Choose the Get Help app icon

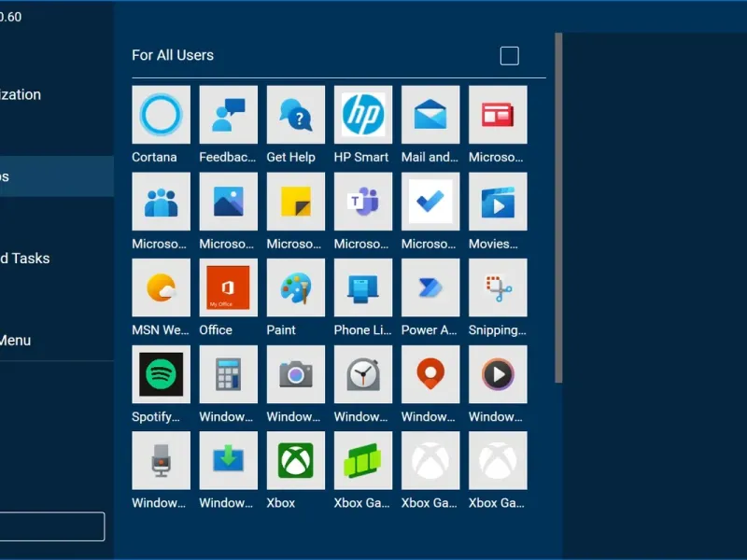click(x=296, y=115)
